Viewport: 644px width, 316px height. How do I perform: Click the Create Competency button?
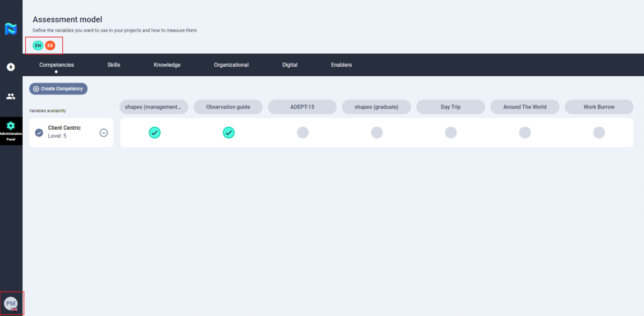point(58,89)
